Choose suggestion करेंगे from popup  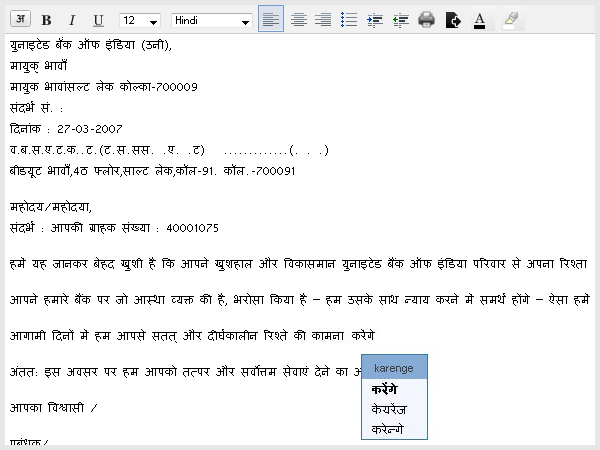click(x=385, y=389)
